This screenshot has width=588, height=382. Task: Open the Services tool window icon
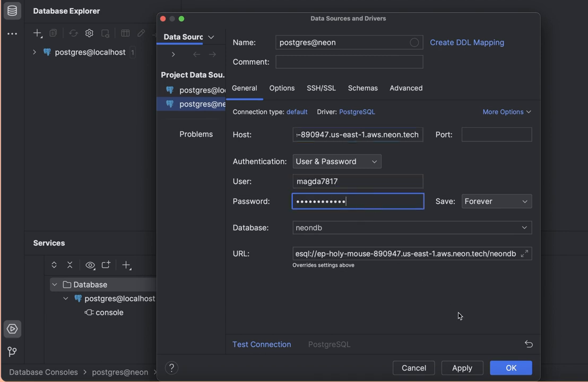click(12, 329)
